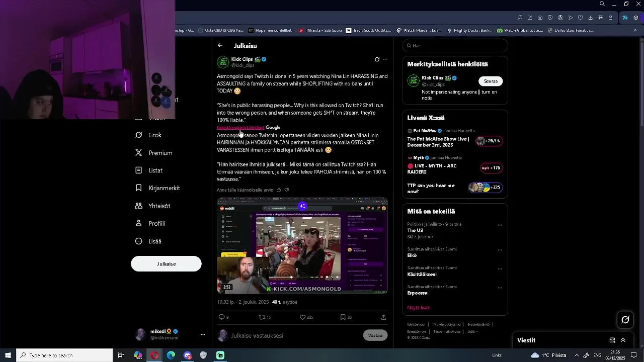Viewport: 644px width, 362px height.
Task: Click the browser ad blocker shield icon
Action: tap(550, 18)
